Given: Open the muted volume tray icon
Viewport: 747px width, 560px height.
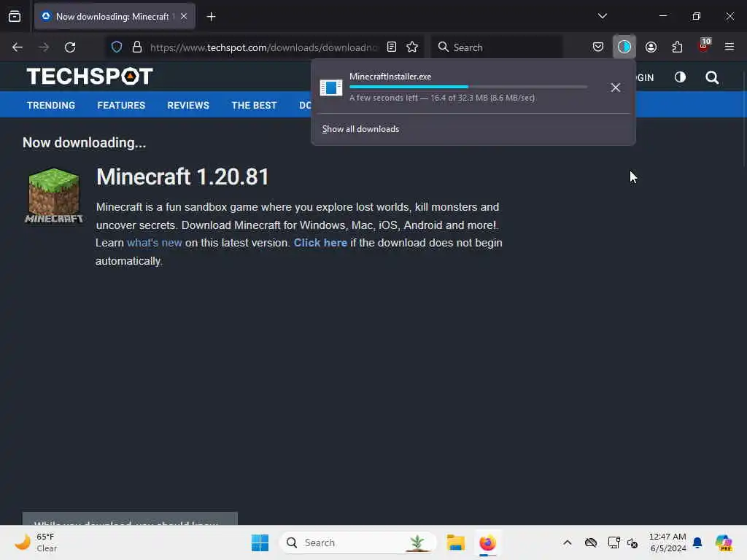Looking at the screenshot, I should [x=632, y=542].
